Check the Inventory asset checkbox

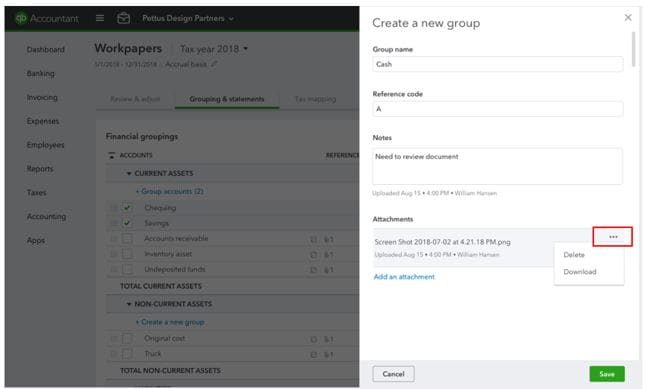click(127, 254)
